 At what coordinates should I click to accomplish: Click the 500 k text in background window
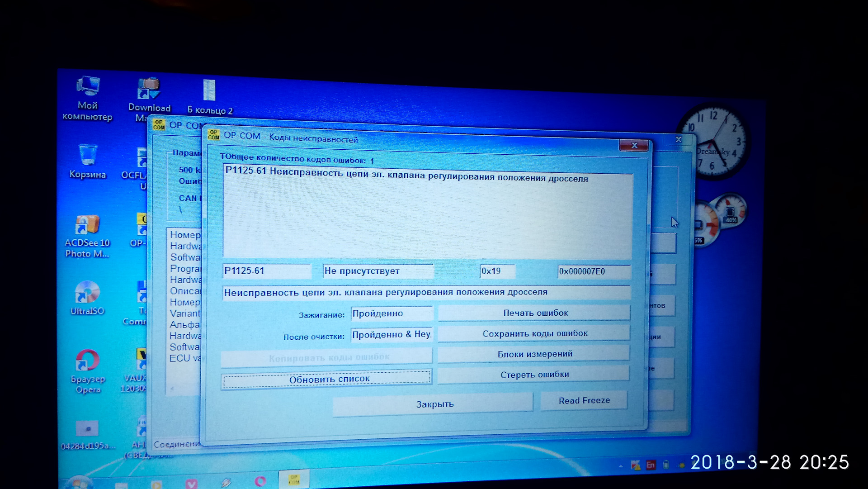[x=190, y=170]
